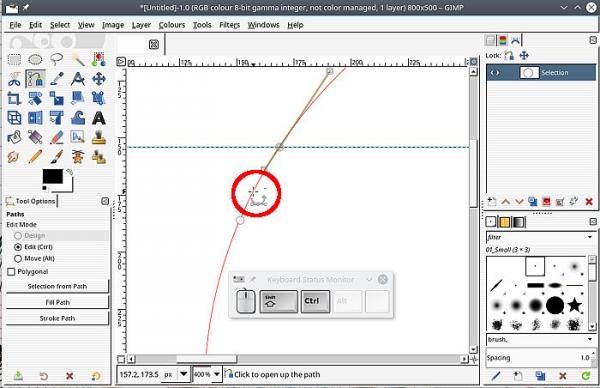
Task: Open the Filters menu
Action: coord(229,25)
